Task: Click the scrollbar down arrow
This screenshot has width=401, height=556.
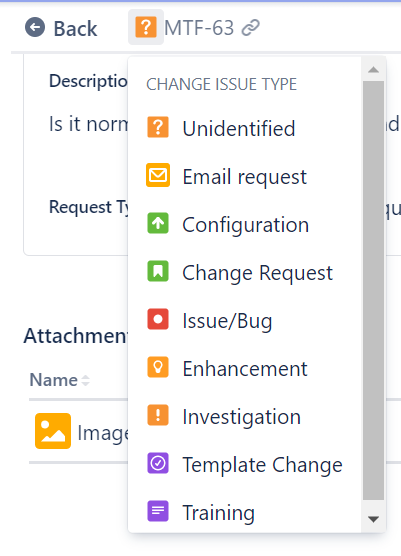Action: tap(373, 519)
